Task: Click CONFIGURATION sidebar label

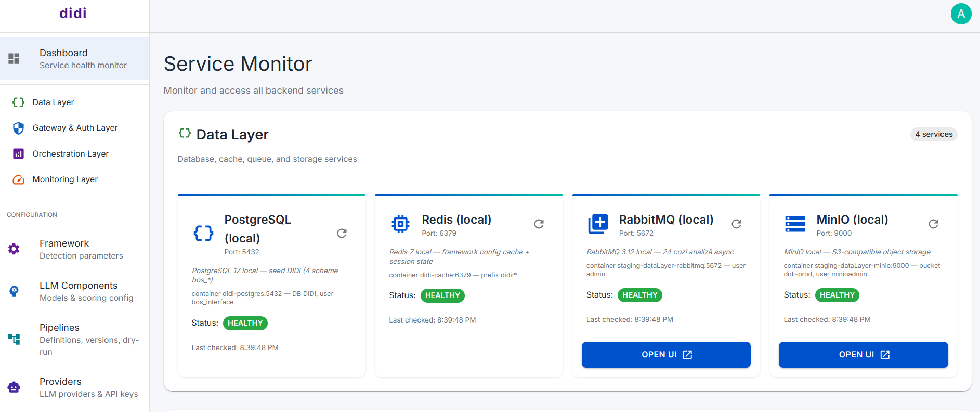Action: point(32,215)
